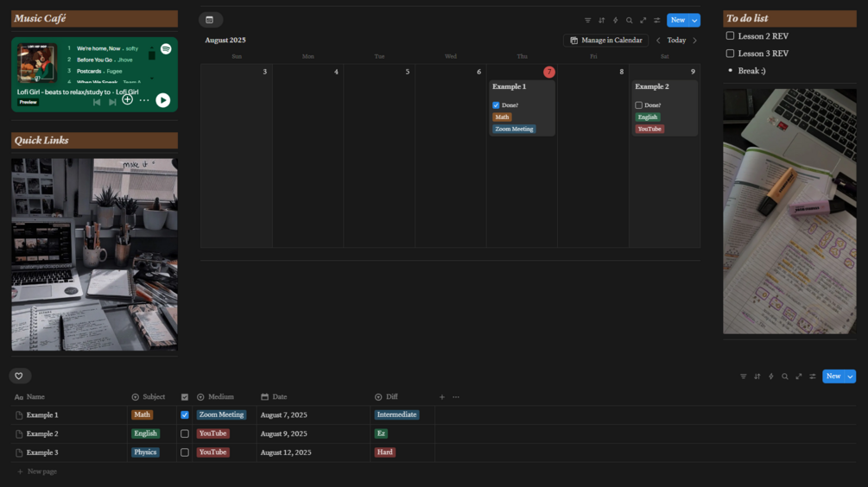This screenshot has height=487, width=868.
Task: Play the Lofi Girl Spotify playlist
Action: (x=162, y=100)
